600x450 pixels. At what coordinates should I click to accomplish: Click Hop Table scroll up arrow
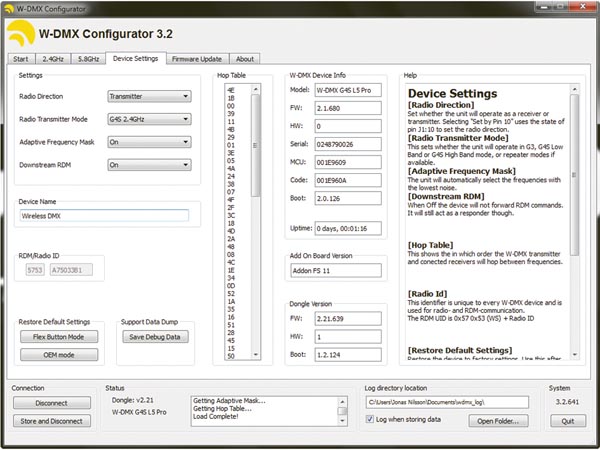point(256,89)
